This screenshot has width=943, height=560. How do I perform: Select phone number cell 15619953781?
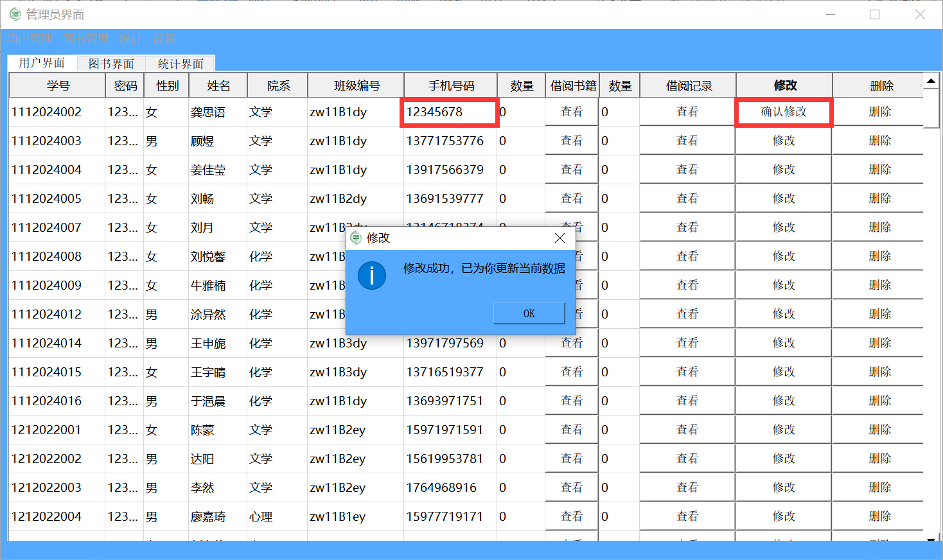pyautogui.click(x=450, y=459)
